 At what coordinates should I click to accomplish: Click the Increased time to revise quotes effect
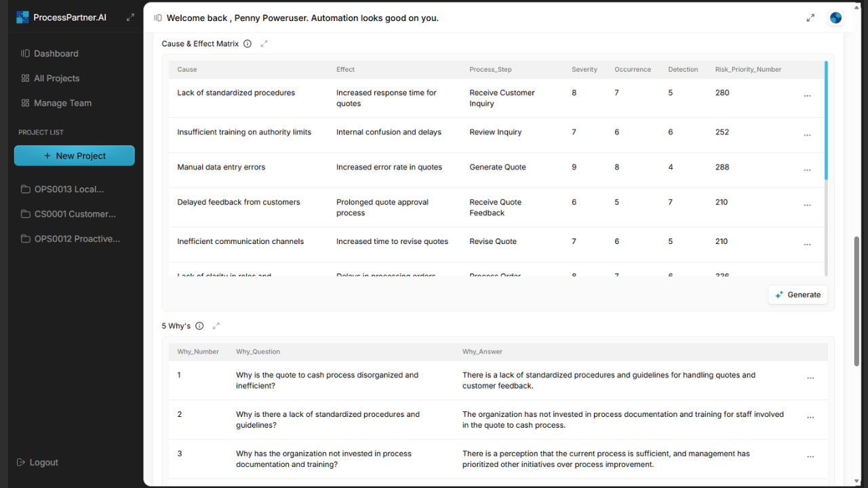click(x=392, y=241)
